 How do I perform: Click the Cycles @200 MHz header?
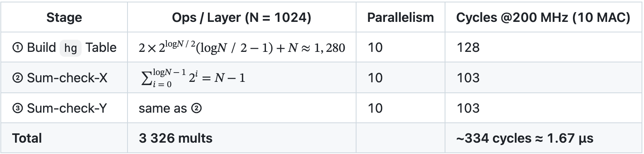coord(543,17)
